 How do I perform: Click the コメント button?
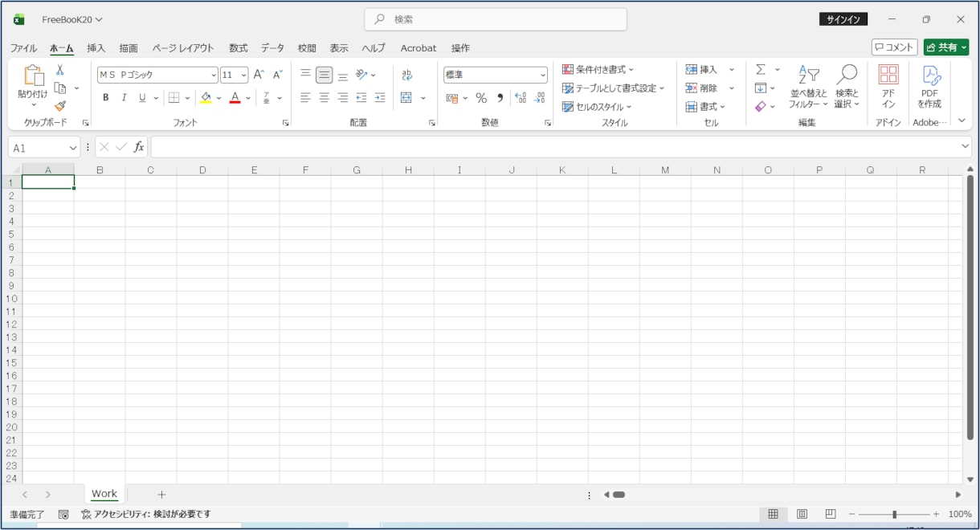895,47
